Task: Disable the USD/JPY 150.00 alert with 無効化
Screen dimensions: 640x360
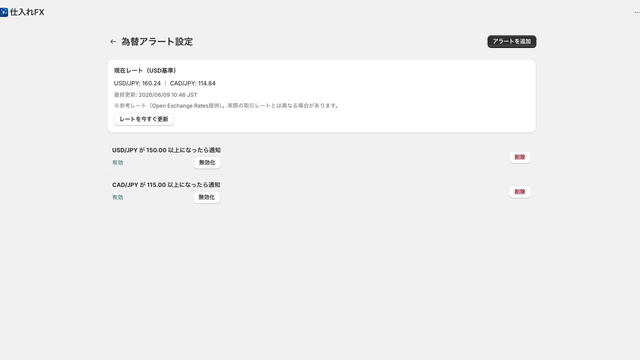Action: (207, 162)
